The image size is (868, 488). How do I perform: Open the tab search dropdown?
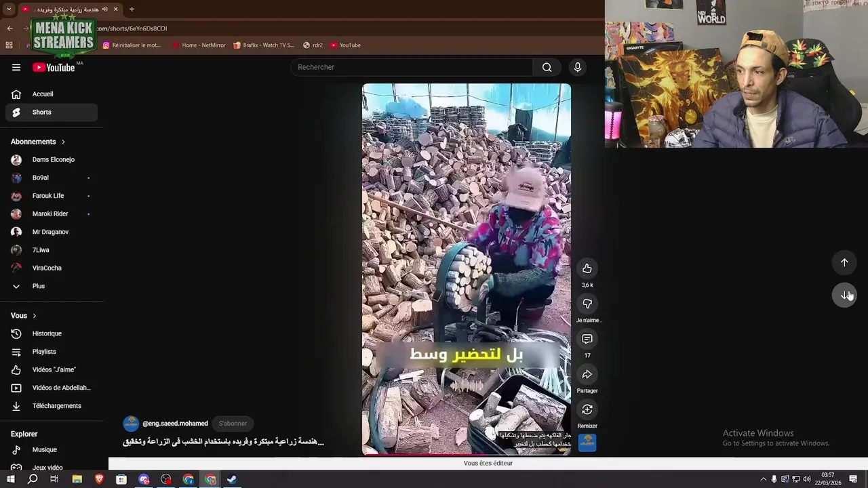click(9, 9)
